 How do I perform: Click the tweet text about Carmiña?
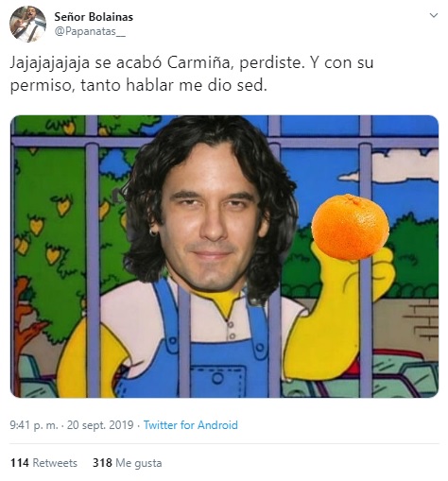(x=192, y=74)
